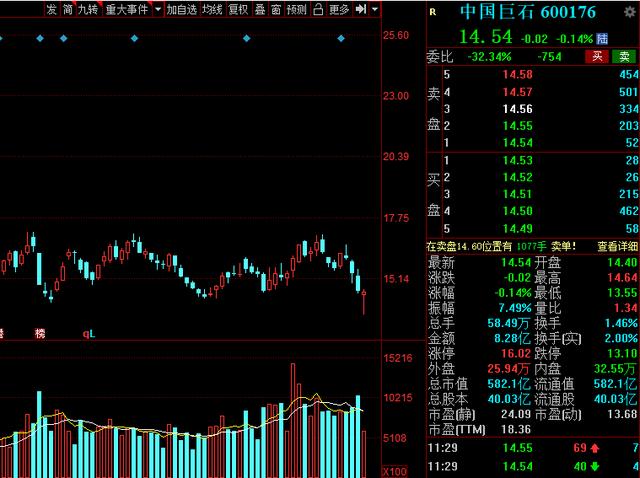Open the 更多 more menu

(x=339, y=9)
